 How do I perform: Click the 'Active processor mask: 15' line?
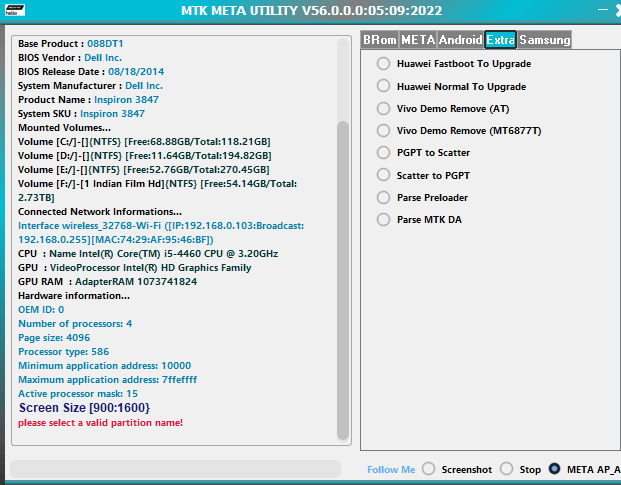tap(78, 394)
